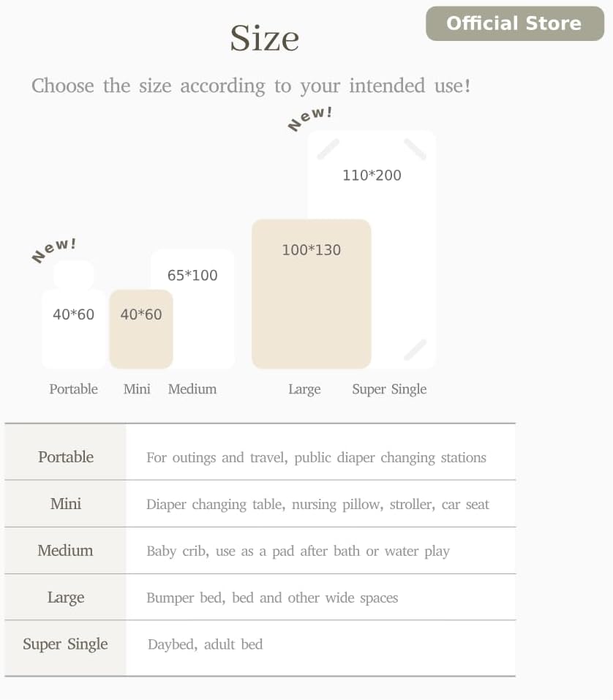Click the Large caption below the size diagram
This screenshot has height=700, width=613.
304,389
